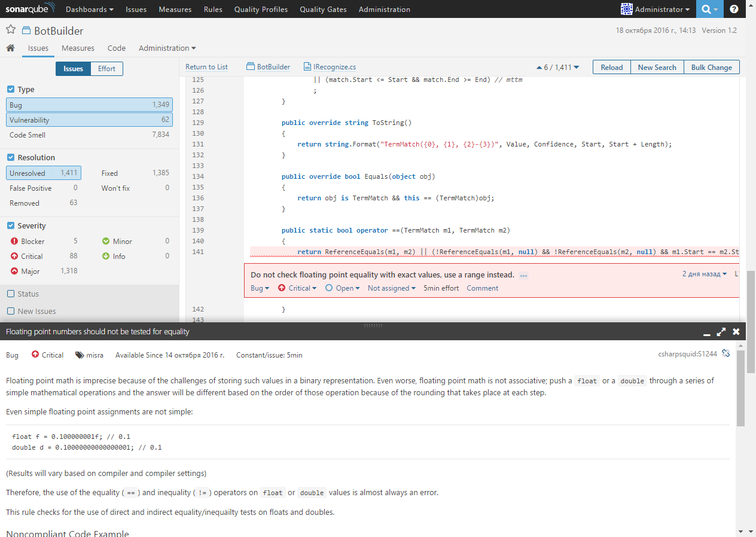Click the favorite star next to BotBuilder

(10, 28)
